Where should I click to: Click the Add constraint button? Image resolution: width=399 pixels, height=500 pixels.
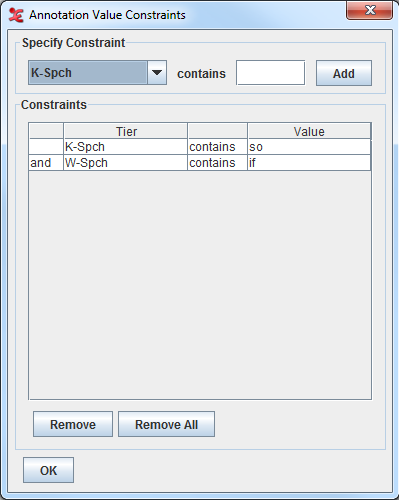[x=344, y=73]
